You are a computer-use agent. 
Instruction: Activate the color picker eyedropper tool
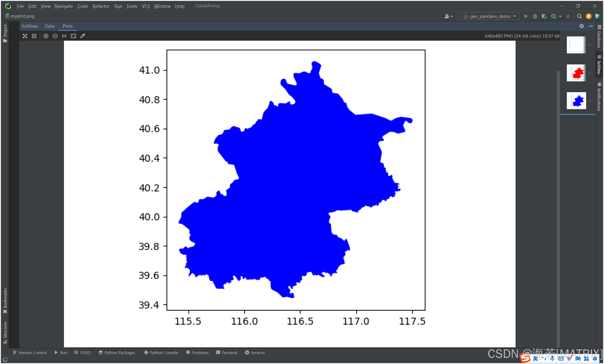coord(83,36)
